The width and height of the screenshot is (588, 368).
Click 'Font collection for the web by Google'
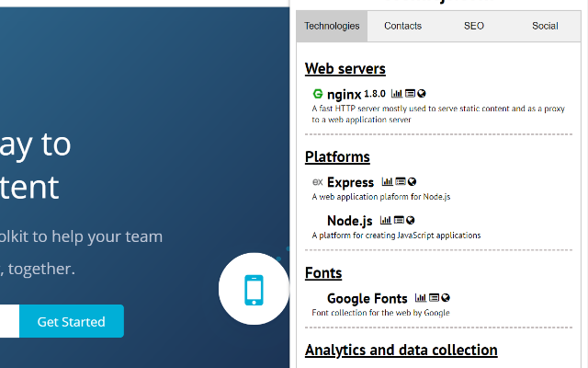click(x=380, y=313)
